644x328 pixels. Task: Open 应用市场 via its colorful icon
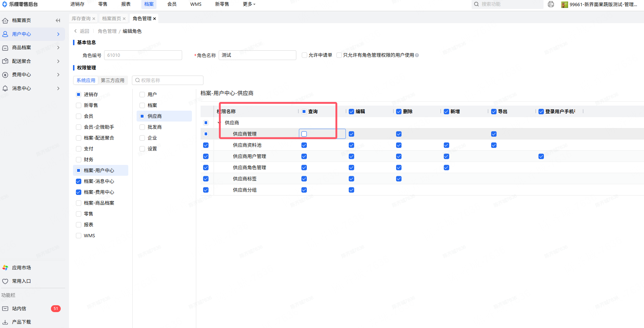coord(5,268)
